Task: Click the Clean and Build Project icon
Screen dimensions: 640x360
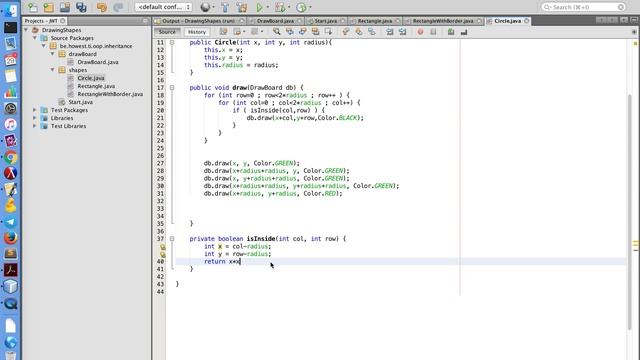Action: click(x=242, y=7)
